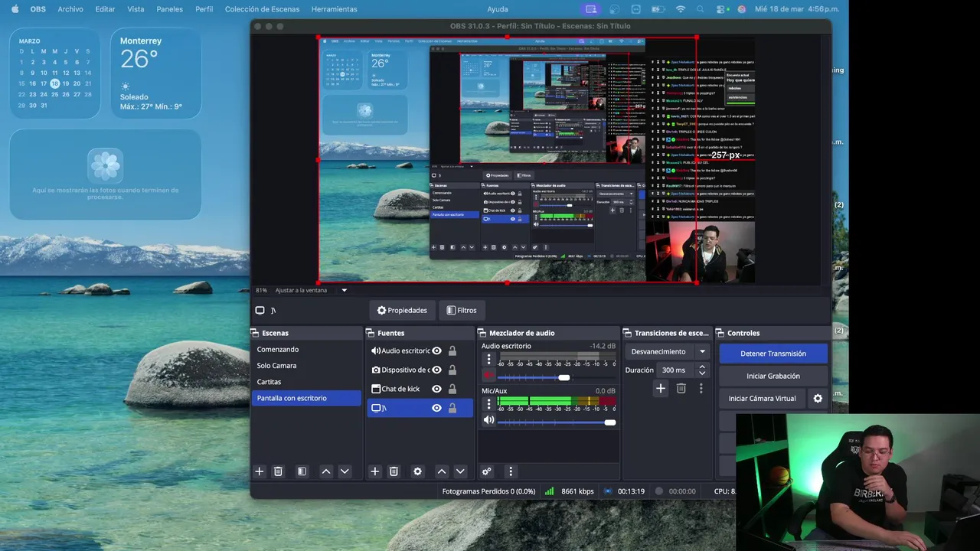980x551 pixels.
Task: Open Propiedades of selected source
Action: coord(402,311)
